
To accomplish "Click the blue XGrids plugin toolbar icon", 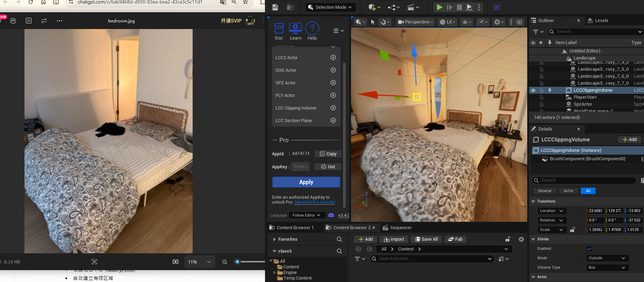I will click(x=497, y=7).
